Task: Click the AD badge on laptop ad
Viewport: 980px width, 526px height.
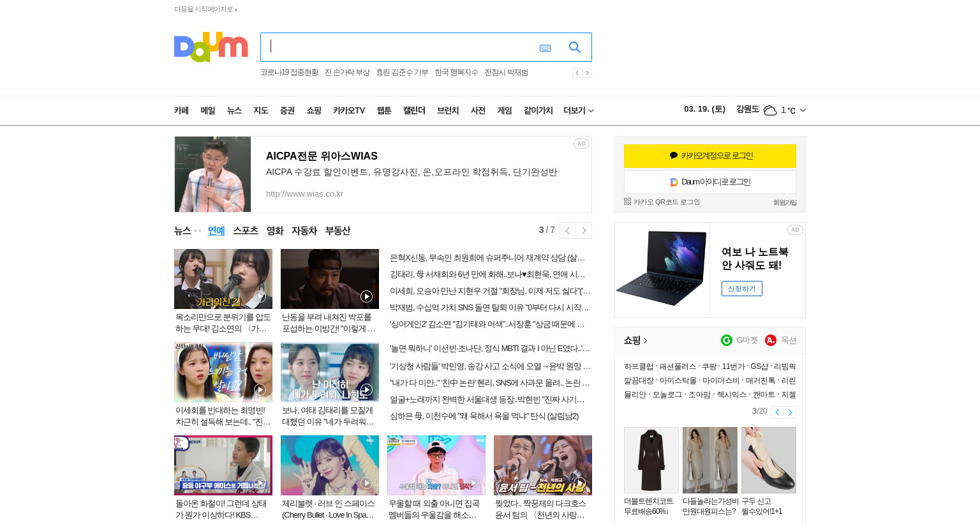Action: 795,230
